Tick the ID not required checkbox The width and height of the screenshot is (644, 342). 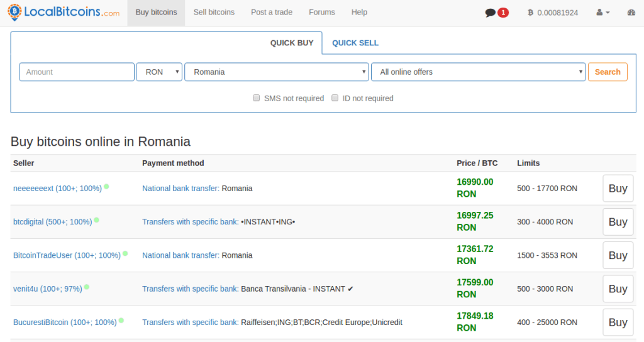point(335,98)
